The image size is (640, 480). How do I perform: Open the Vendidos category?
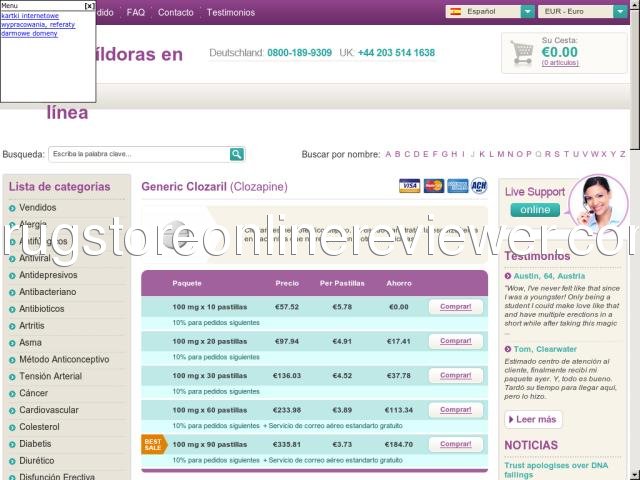coord(38,208)
